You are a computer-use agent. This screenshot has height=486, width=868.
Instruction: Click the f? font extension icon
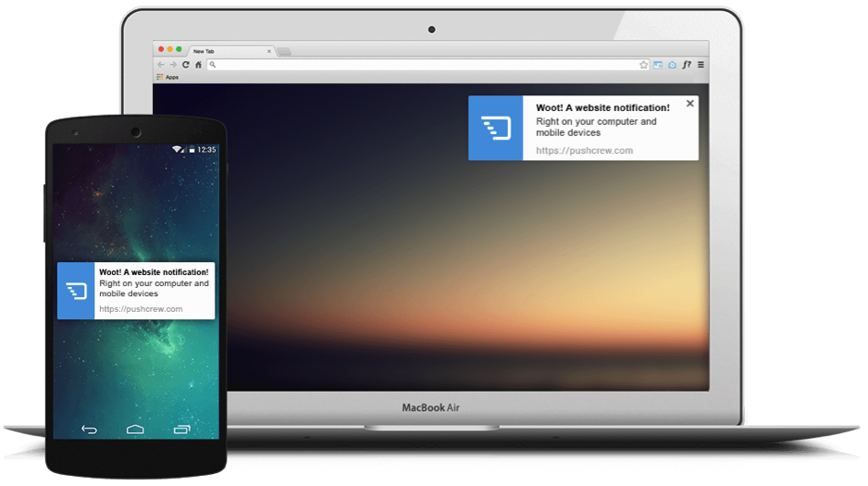pos(687,65)
